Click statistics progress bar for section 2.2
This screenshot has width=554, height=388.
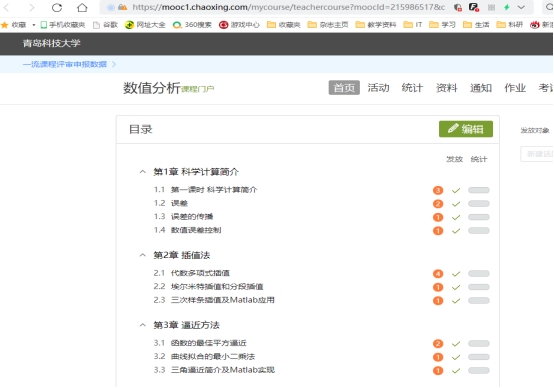(479, 287)
